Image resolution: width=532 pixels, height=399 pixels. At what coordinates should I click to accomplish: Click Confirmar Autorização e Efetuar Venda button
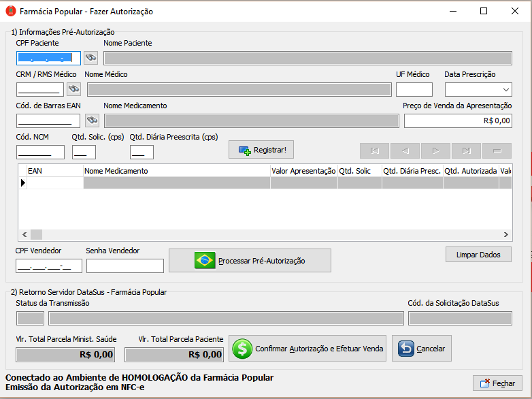coord(307,349)
